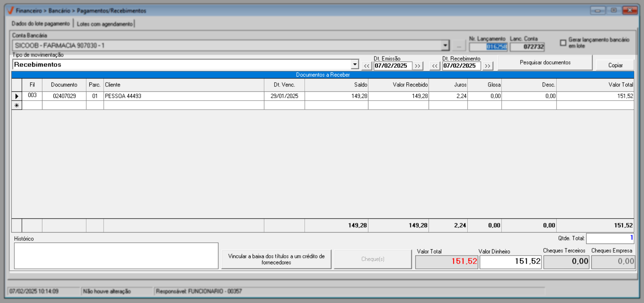Focus the Valor Dinheiro field
Viewport: 644px width, 303px height.
coord(510,262)
